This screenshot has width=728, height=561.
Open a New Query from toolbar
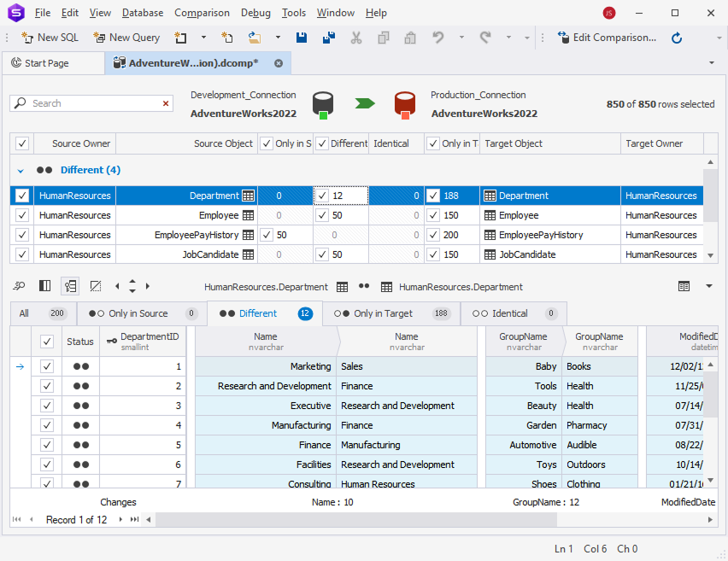tap(126, 38)
